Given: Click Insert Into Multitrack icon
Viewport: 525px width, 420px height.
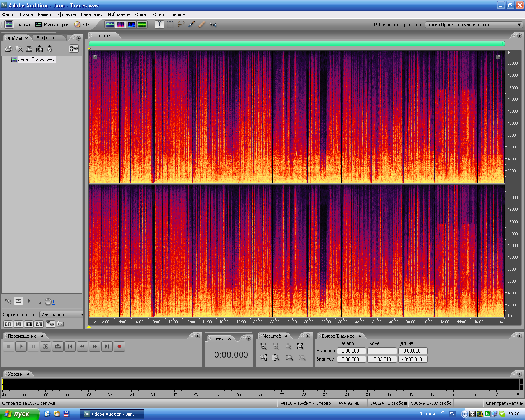Looking at the screenshot, I should [39, 49].
